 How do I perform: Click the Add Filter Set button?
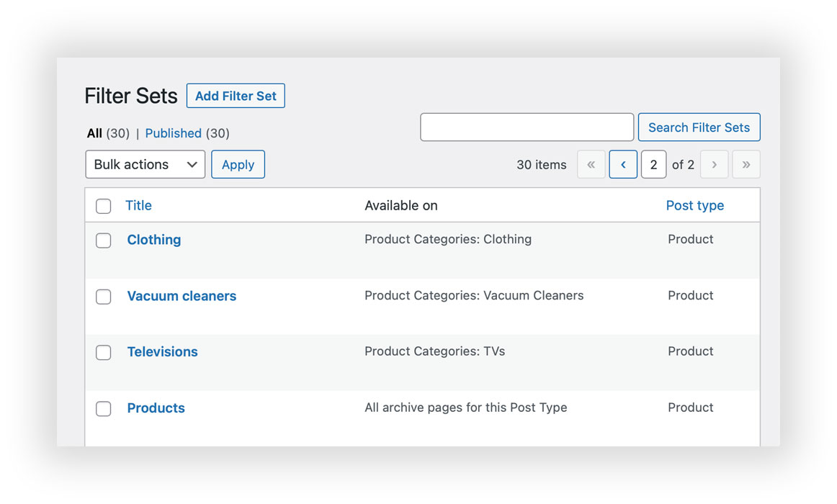coord(236,95)
